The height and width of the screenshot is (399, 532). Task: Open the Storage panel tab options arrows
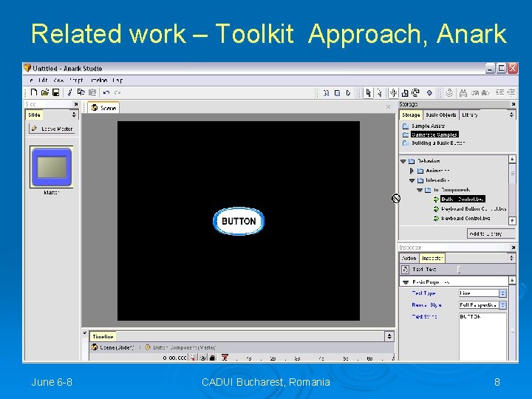[511, 115]
